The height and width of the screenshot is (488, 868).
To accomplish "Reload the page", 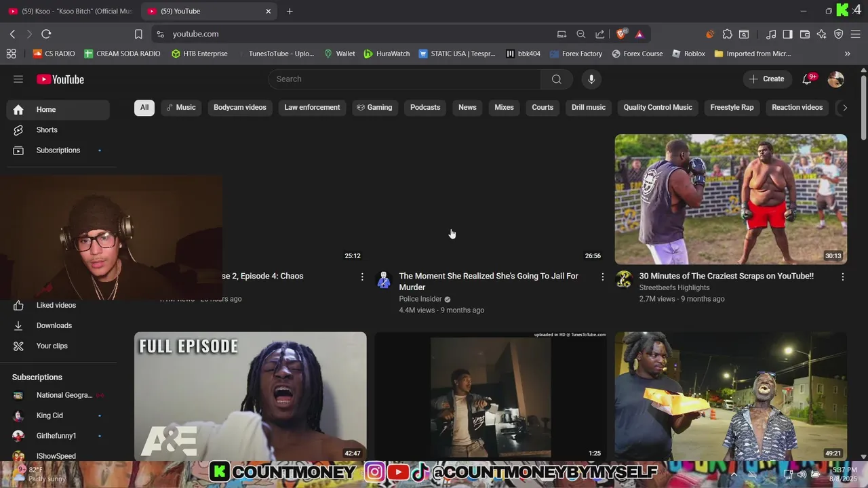I will point(46,34).
